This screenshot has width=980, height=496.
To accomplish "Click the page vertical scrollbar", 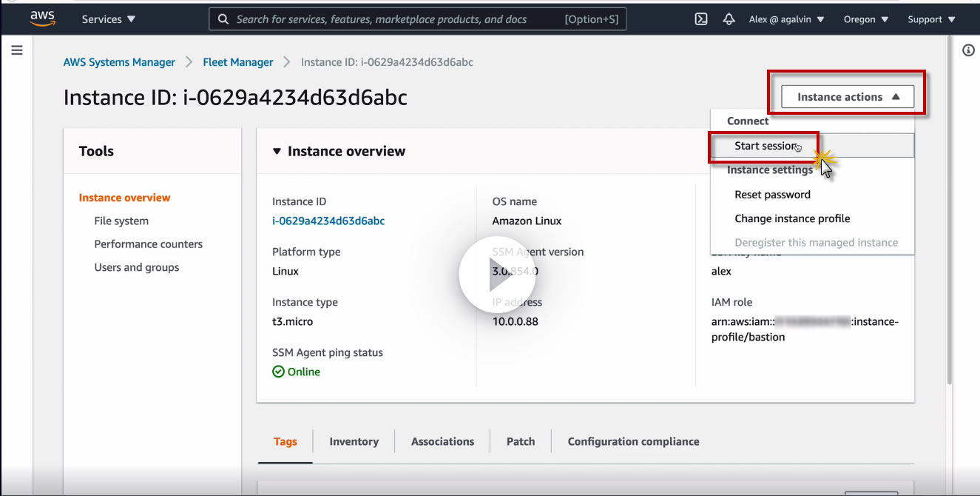I will pos(950,212).
